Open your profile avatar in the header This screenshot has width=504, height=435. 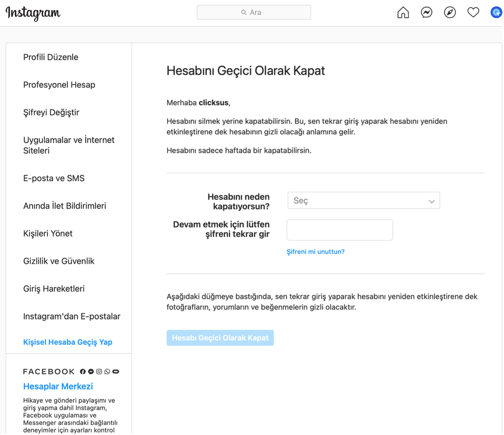pyautogui.click(x=496, y=12)
